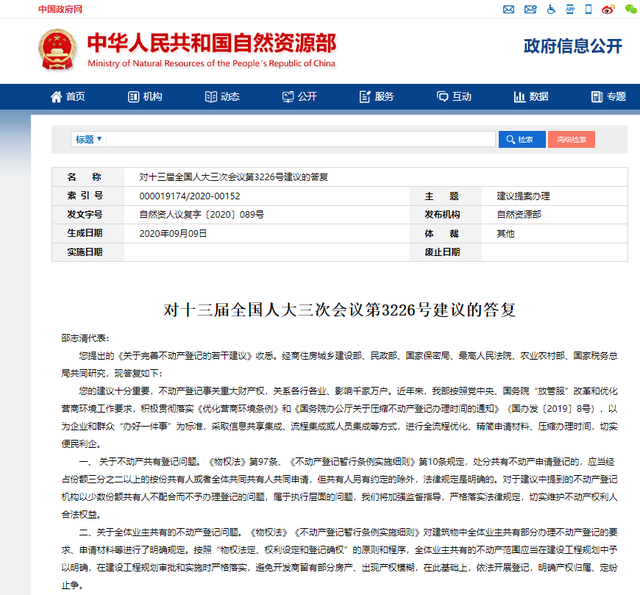Click the large article title heading
Image resolution: width=640 pixels, height=595 pixels.
(339, 310)
